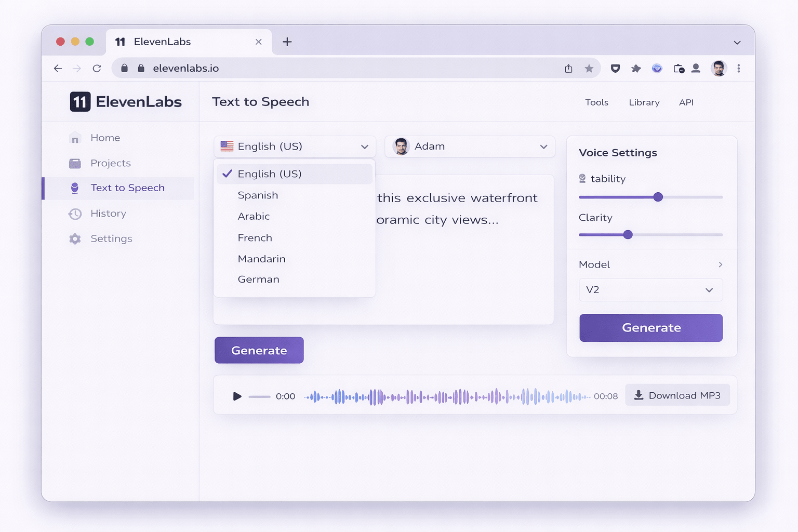Select Mandarin in the language menu
The height and width of the screenshot is (532, 798).
[x=261, y=258]
